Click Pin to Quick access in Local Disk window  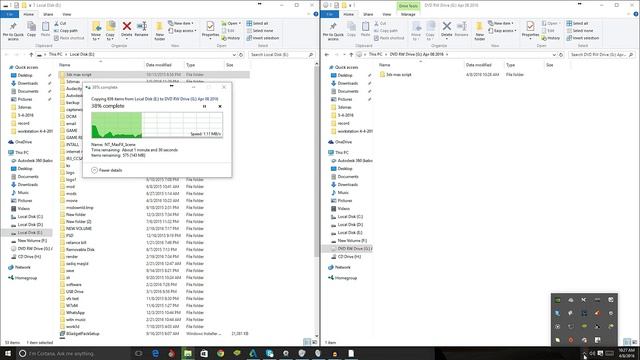[13, 31]
